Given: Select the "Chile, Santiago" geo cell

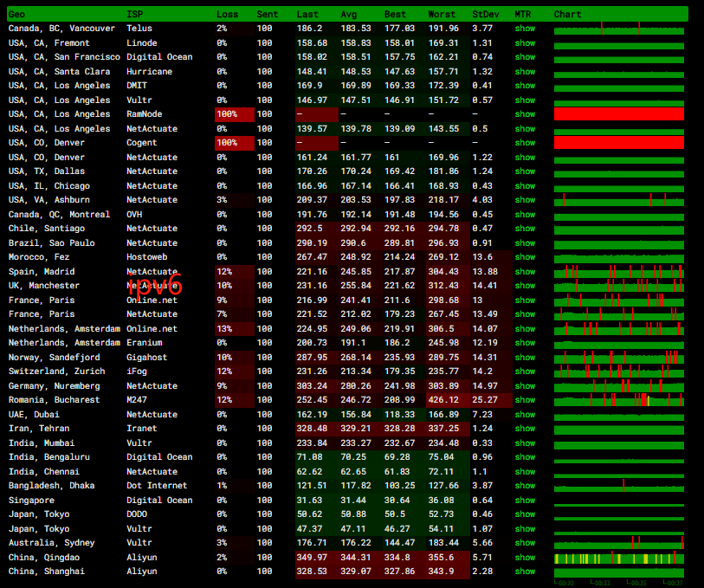Looking at the screenshot, I should [47, 229].
